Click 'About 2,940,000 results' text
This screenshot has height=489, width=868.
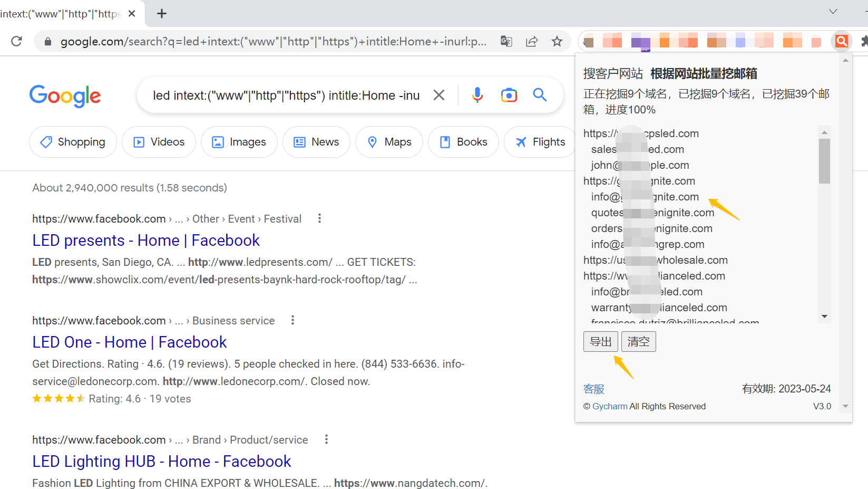(130, 188)
